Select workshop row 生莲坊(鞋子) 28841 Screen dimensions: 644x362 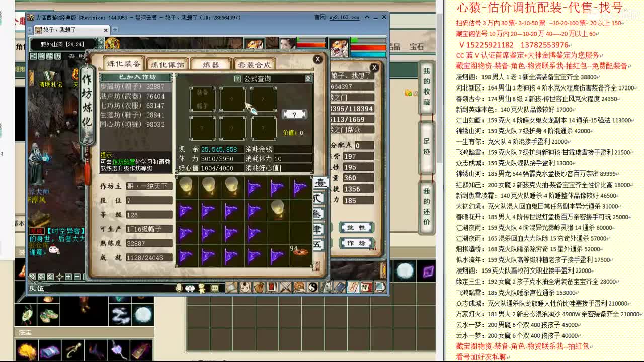point(135,115)
